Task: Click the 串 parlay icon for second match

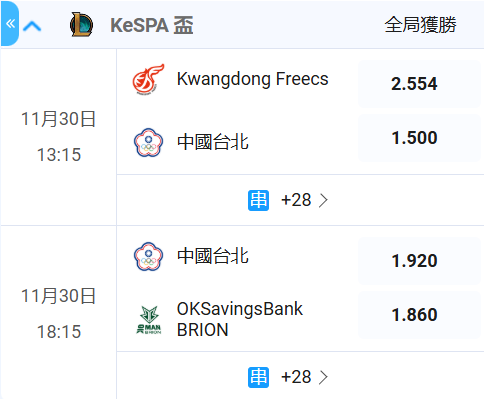Action: [258, 377]
